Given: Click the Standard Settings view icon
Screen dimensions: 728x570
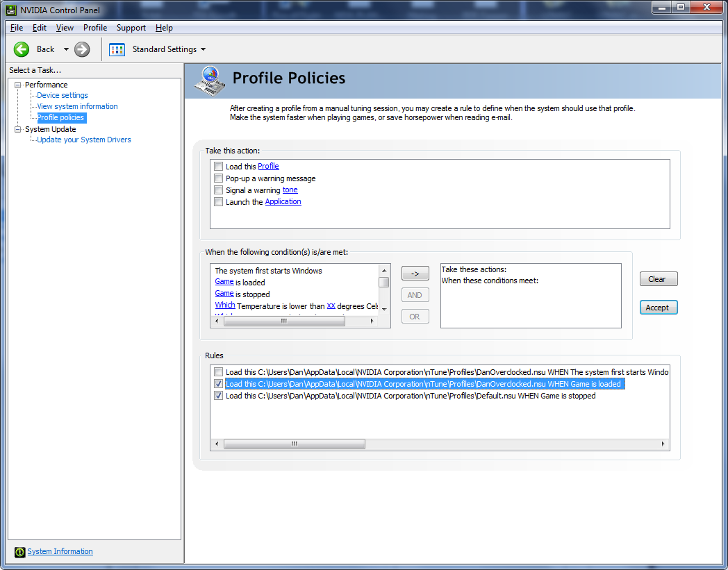Looking at the screenshot, I should pyautogui.click(x=117, y=49).
